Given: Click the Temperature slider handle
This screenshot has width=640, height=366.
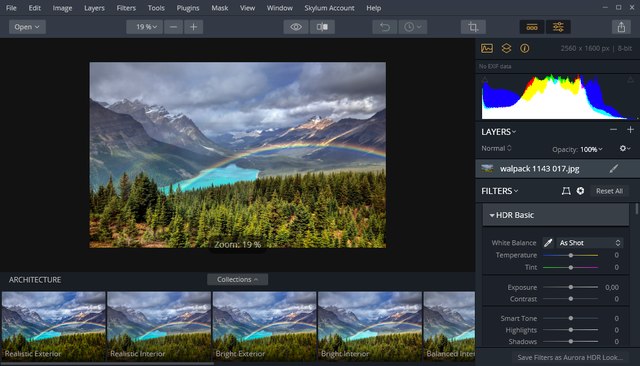Looking at the screenshot, I should [571, 255].
